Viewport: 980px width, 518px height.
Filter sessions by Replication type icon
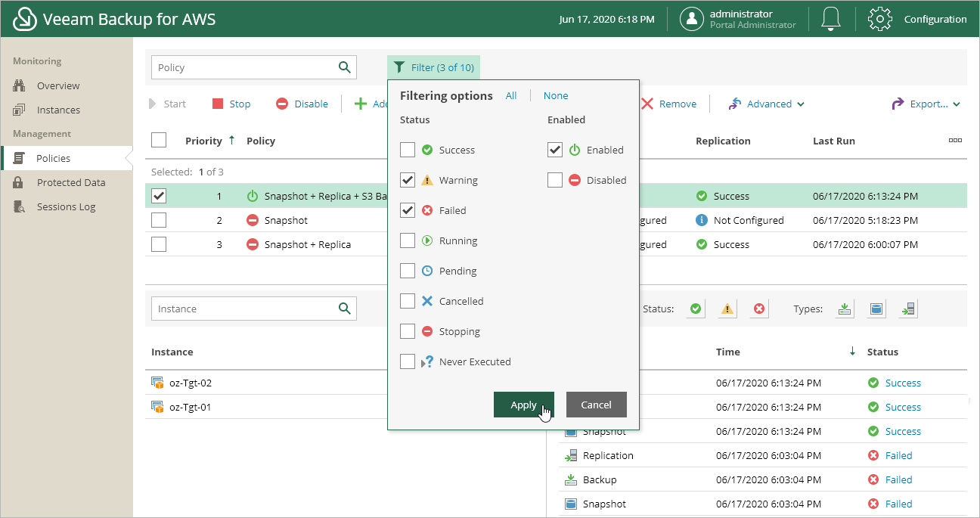tap(908, 309)
